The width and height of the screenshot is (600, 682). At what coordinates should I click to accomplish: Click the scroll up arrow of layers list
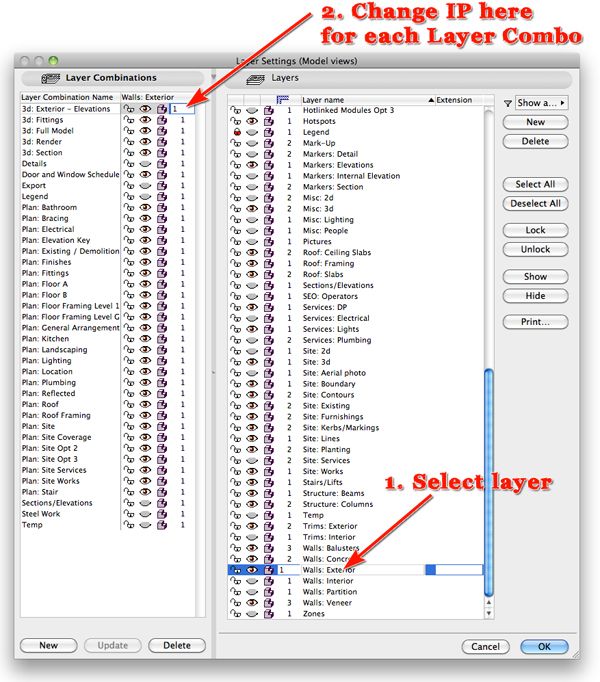coord(489,602)
